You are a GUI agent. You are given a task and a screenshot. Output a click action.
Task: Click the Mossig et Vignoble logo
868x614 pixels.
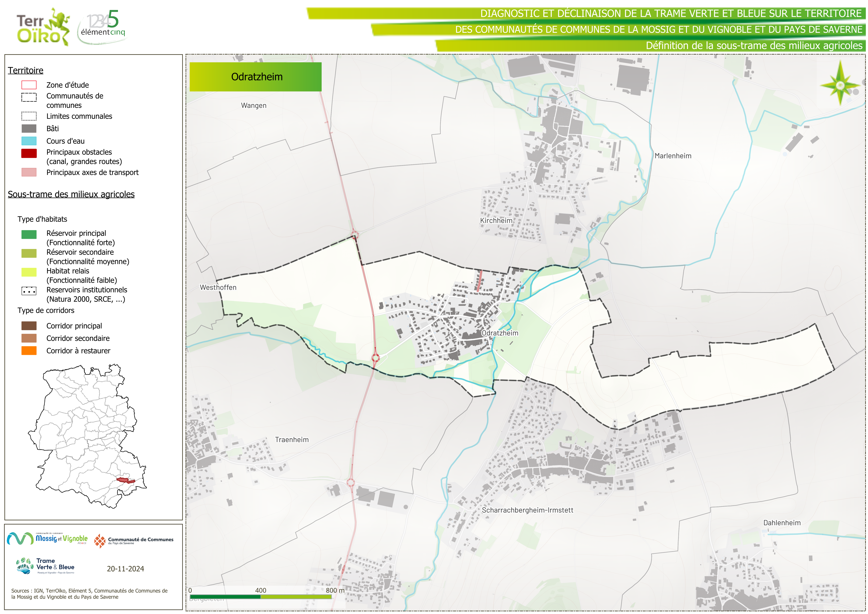coord(48,539)
